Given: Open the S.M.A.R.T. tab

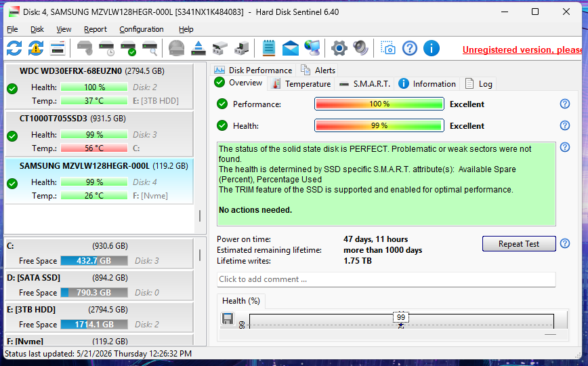Looking at the screenshot, I should (x=365, y=84).
